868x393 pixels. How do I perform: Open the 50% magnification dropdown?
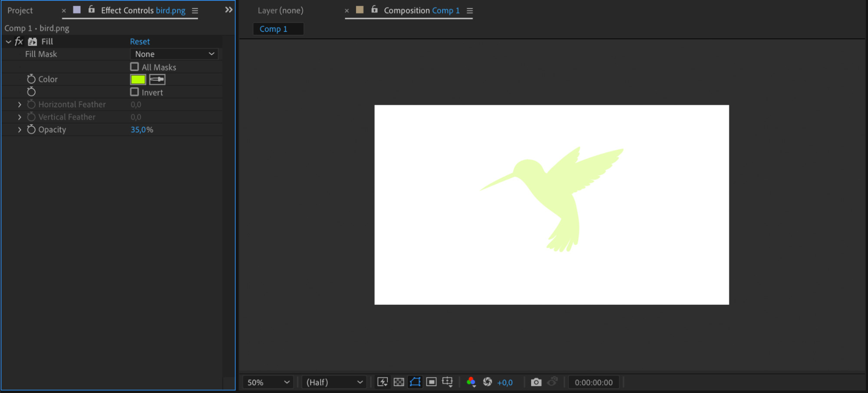click(x=268, y=383)
